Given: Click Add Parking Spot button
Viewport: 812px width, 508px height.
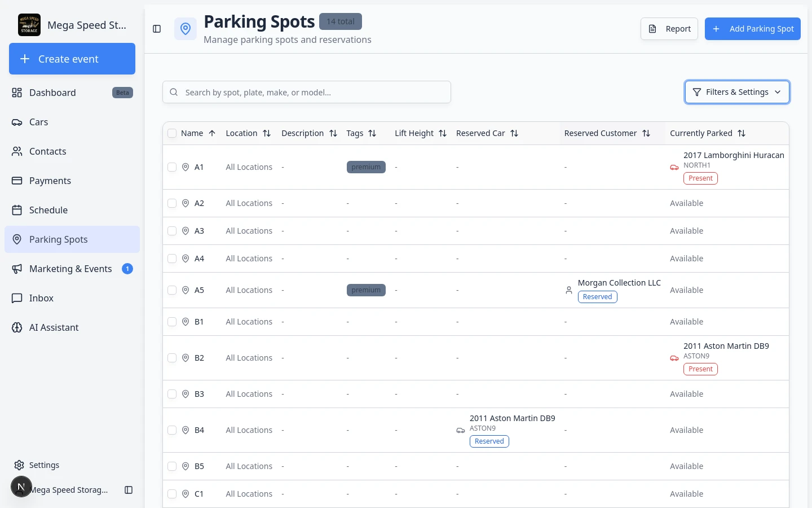Looking at the screenshot, I should click(753, 29).
